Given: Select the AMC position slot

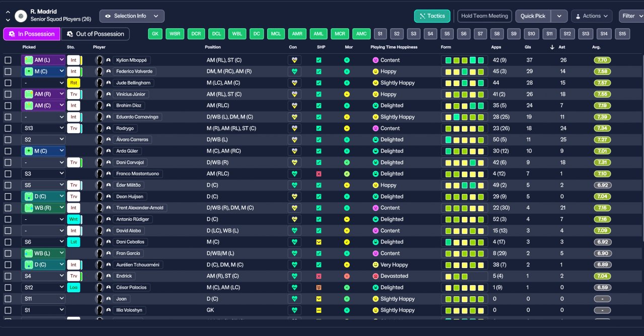Looking at the screenshot, I should click(x=361, y=34).
